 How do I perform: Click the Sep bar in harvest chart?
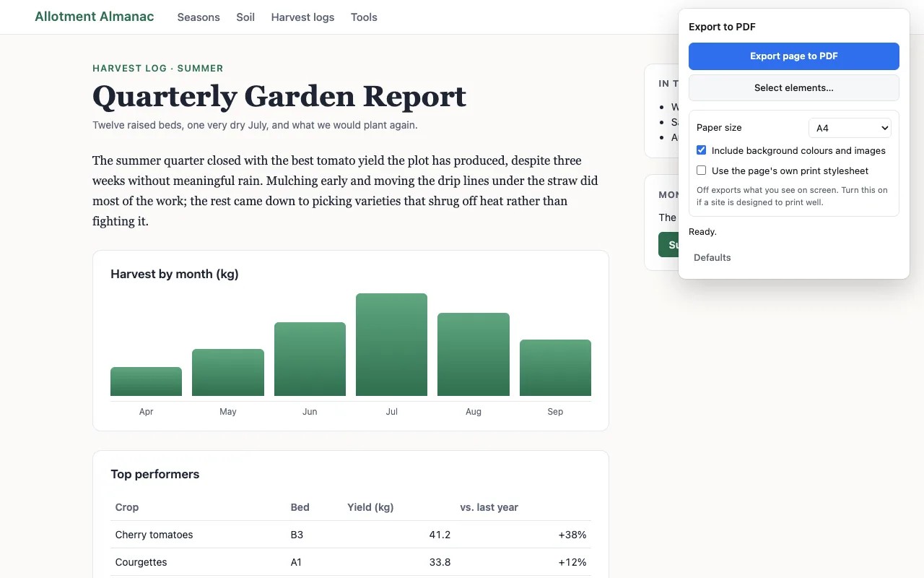pyautogui.click(x=555, y=368)
